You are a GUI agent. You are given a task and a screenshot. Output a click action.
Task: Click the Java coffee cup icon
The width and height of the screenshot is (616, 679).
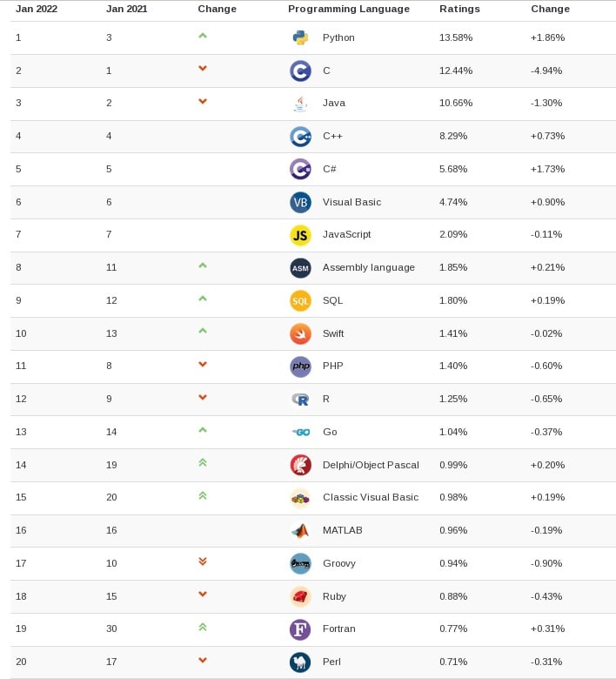coord(300,104)
